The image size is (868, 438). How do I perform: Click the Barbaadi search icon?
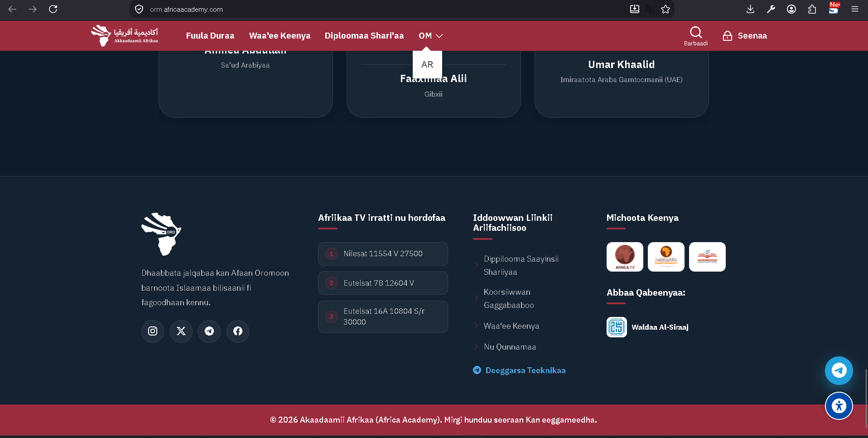click(696, 33)
